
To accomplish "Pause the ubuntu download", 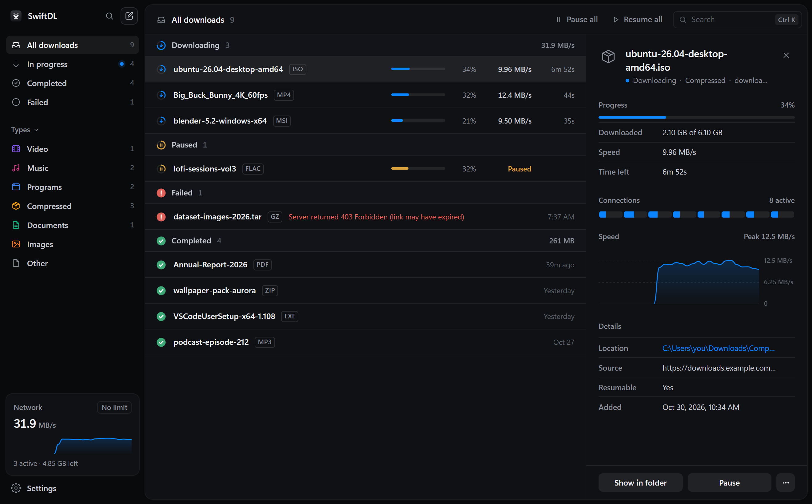I will 729,483.
